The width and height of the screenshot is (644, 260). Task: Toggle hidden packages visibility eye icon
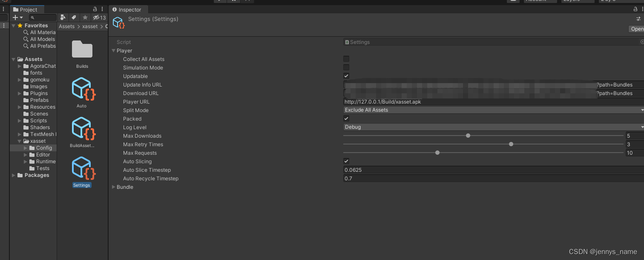point(96,17)
